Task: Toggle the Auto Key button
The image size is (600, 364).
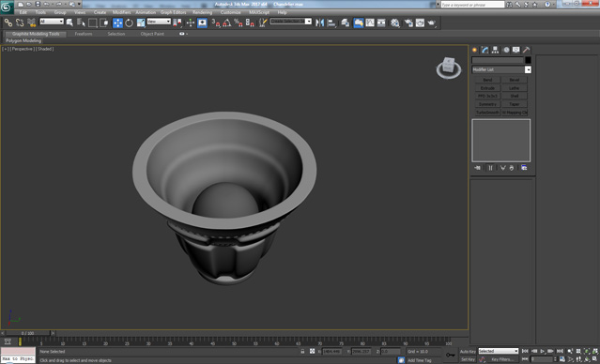Action: (x=468, y=351)
